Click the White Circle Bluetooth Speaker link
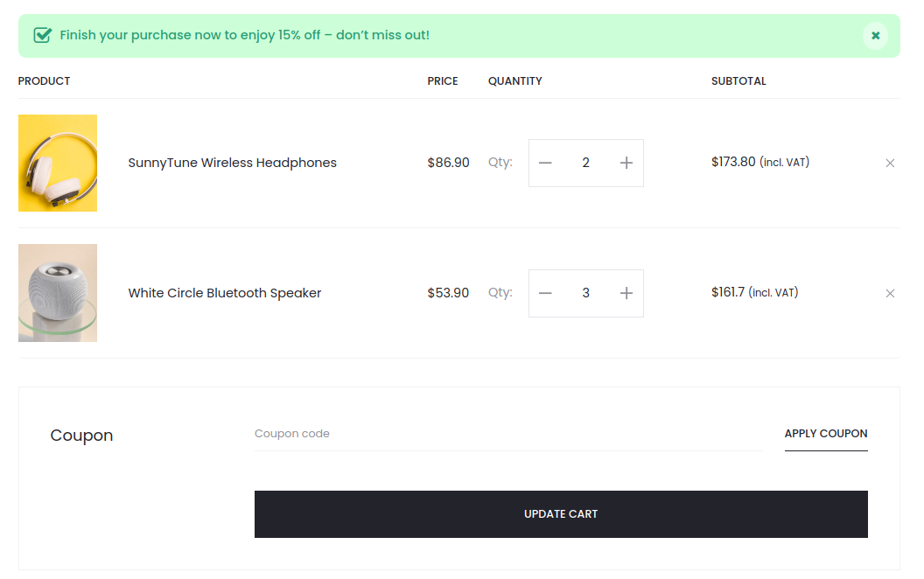This screenshot has width=924, height=579. coord(225,293)
